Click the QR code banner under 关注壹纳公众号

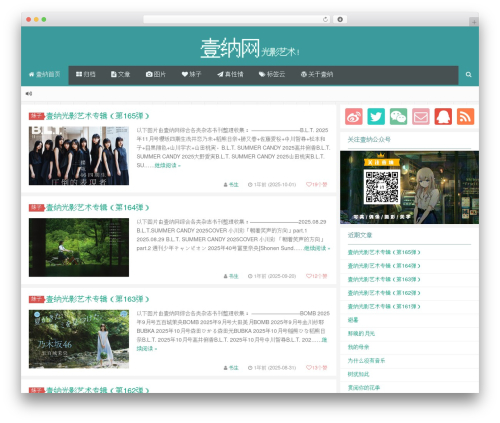point(409,187)
